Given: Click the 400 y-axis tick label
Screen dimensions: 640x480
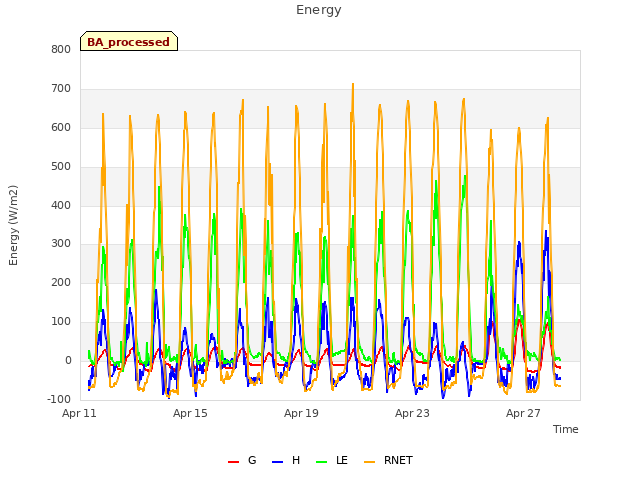Looking at the screenshot, I should point(61,205).
